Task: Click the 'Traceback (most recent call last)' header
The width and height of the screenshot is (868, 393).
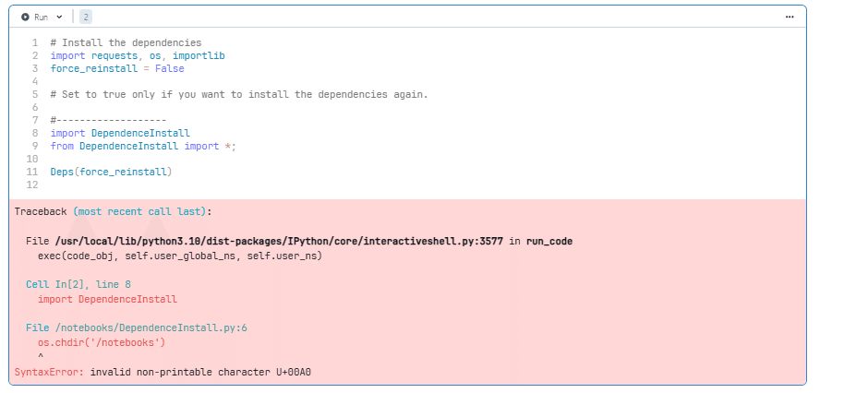Action: pyautogui.click(x=113, y=211)
